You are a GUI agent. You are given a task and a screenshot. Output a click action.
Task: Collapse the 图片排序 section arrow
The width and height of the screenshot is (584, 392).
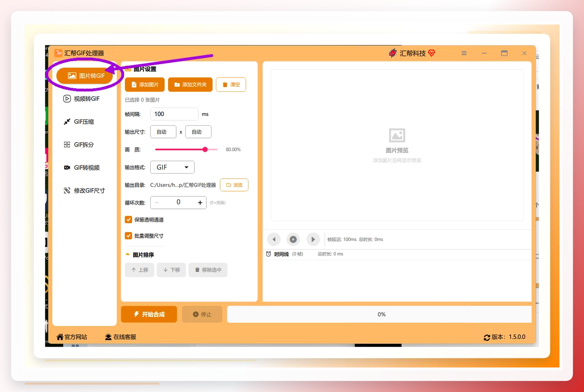[x=127, y=255]
